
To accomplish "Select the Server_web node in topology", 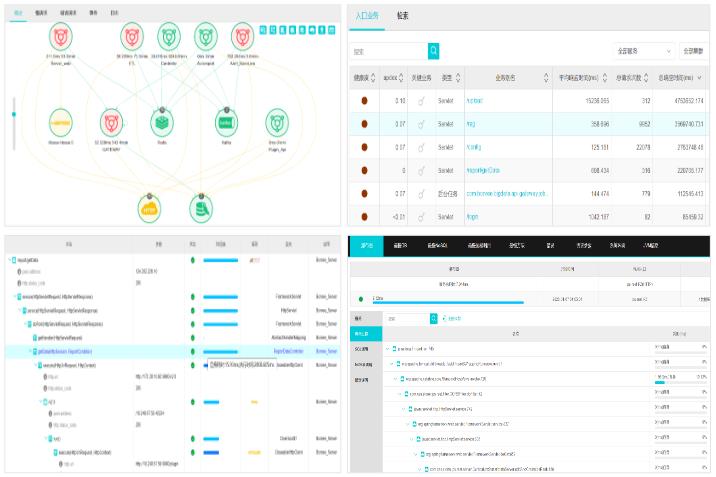I will point(61,37).
